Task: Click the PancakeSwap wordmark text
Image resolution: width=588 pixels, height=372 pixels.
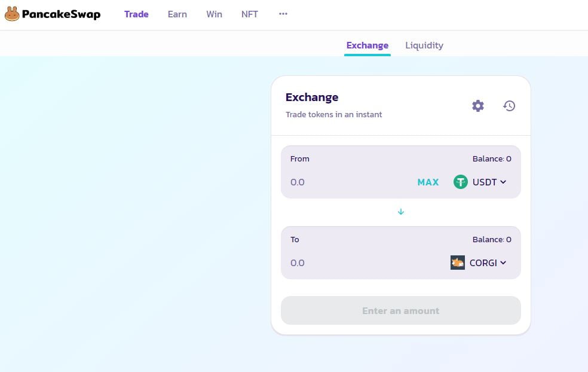Action: (x=61, y=14)
